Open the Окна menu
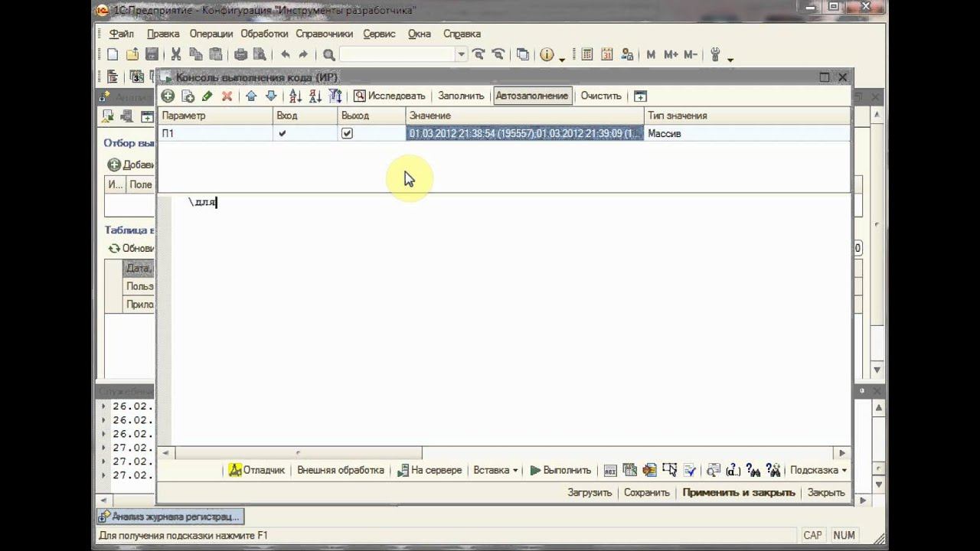Screen dimensions: 980x551 tap(420, 34)
